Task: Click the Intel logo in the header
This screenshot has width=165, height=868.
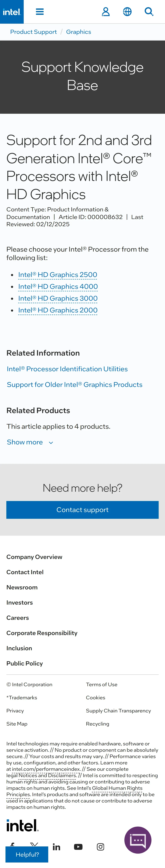Action: [x=12, y=12]
